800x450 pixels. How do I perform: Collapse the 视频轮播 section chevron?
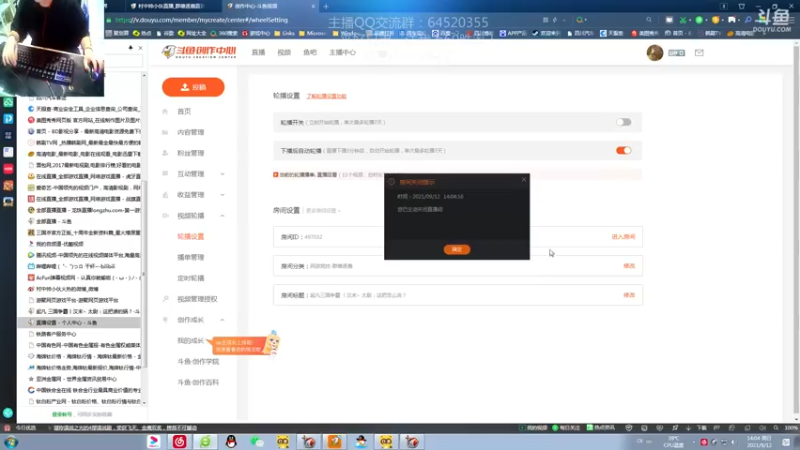(222, 216)
